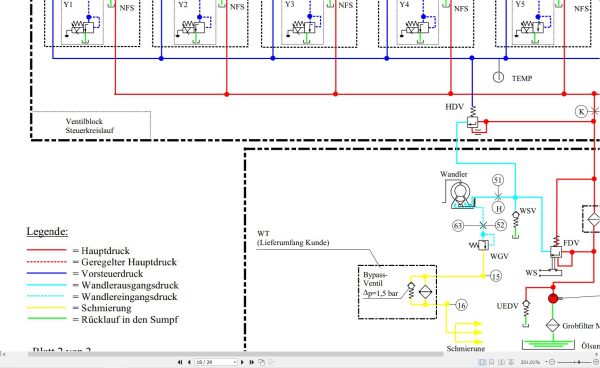Select single page view mode
This screenshot has width=600, height=368.
pos(482,362)
